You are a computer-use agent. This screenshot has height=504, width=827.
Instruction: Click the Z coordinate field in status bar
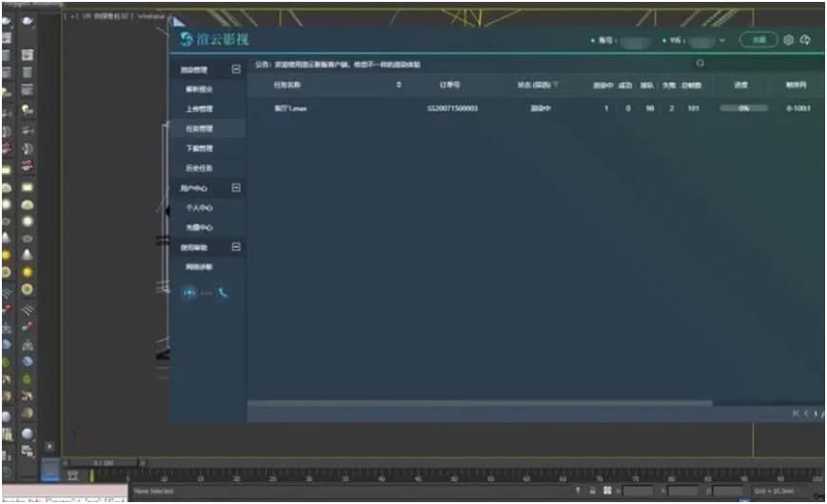728,491
